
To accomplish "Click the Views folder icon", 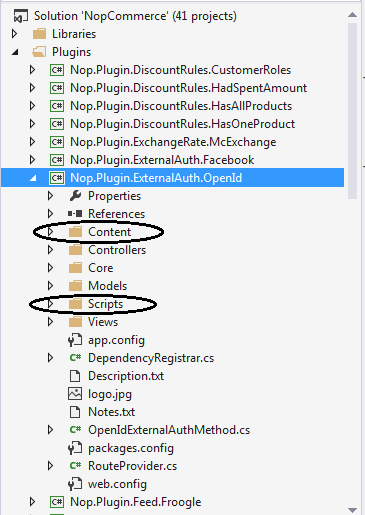I will coord(75,322).
